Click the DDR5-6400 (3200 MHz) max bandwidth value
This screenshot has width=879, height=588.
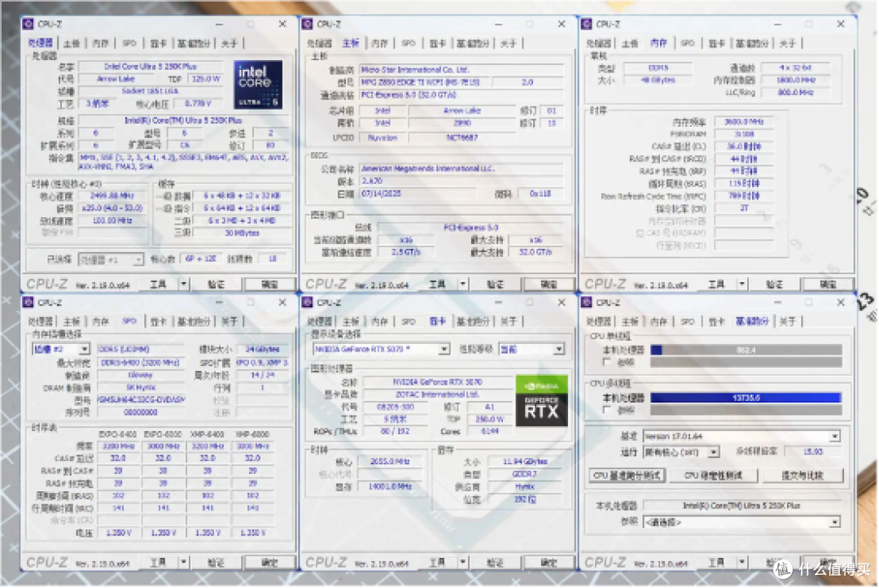pos(141,363)
